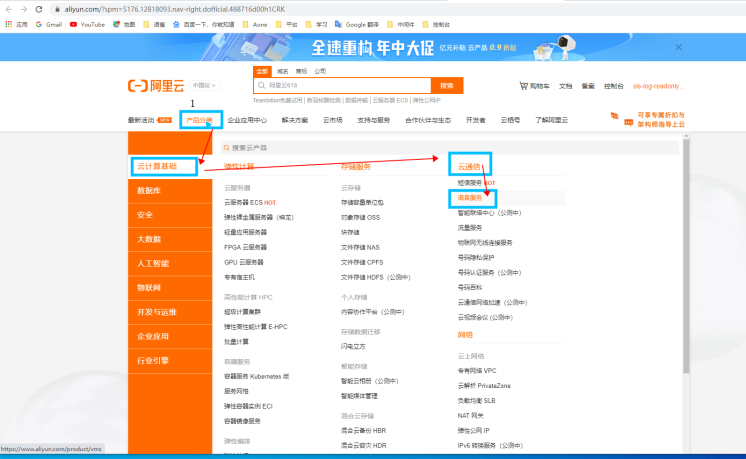Open the 学习 bookmark folder
This screenshot has height=459, width=746.
(317, 24)
